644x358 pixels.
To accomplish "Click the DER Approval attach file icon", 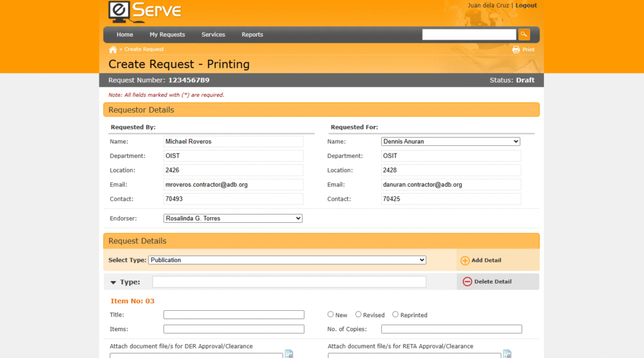I will 289,354.
